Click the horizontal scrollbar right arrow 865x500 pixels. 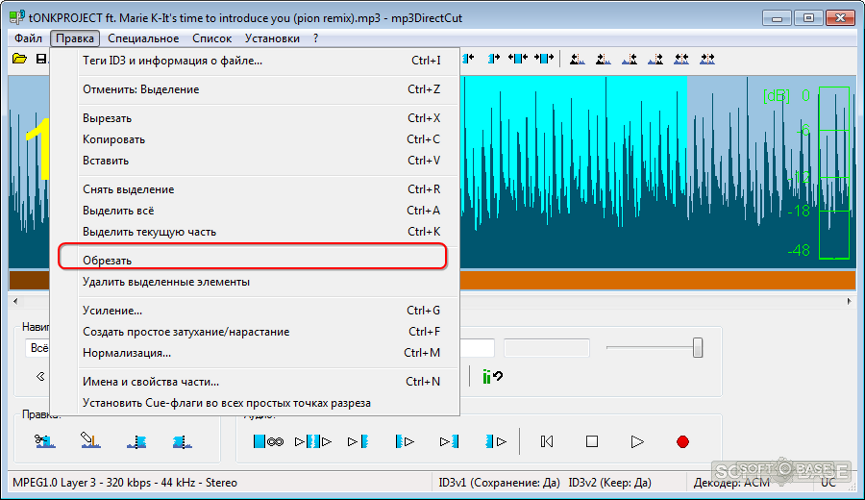click(849, 301)
